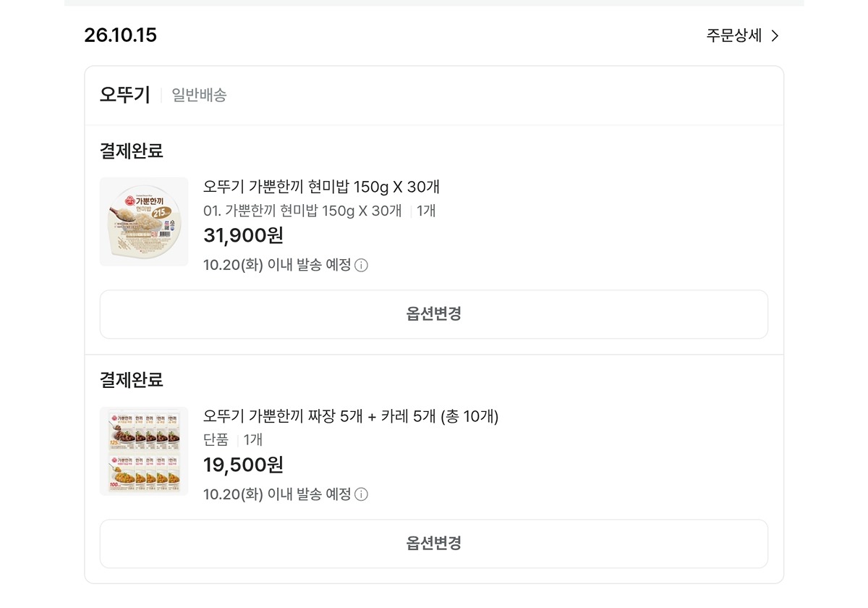Open product title 오뚜기 가뿐한끼 현미밥 150g X 30개
The width and height of the screenshot is (868, 608).
pyautogui.click(x=322, y=187)
